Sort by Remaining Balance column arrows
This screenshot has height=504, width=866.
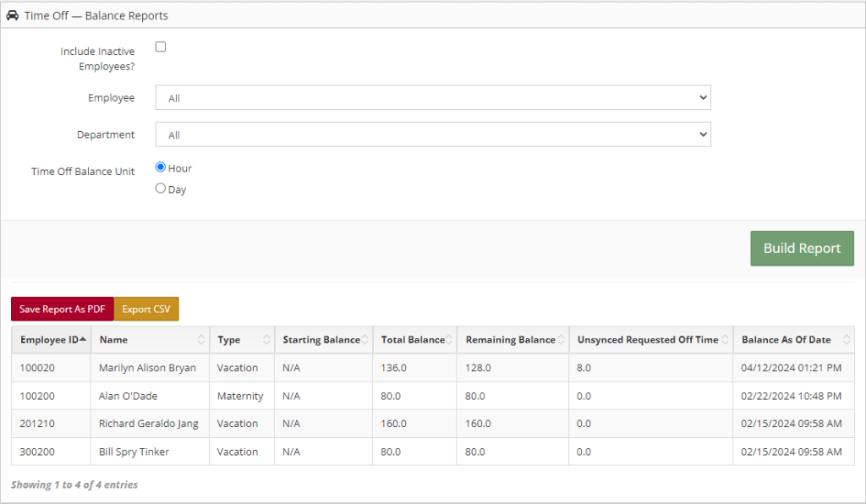click(561, 339)
